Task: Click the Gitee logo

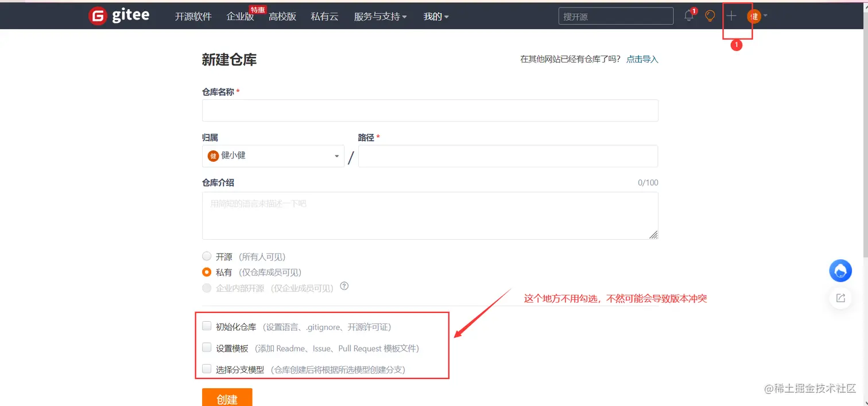Action: tap(119, 15)
